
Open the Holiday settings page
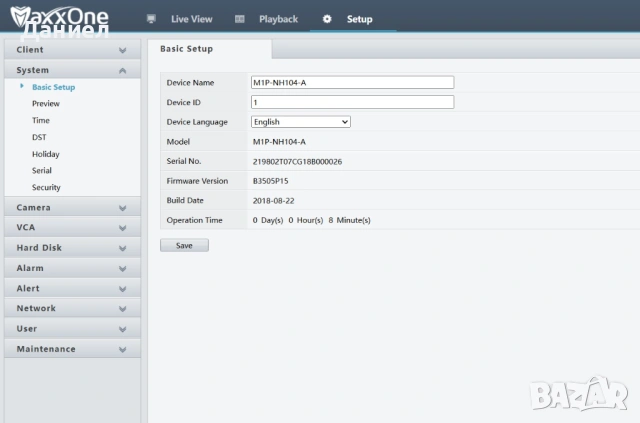45,154
